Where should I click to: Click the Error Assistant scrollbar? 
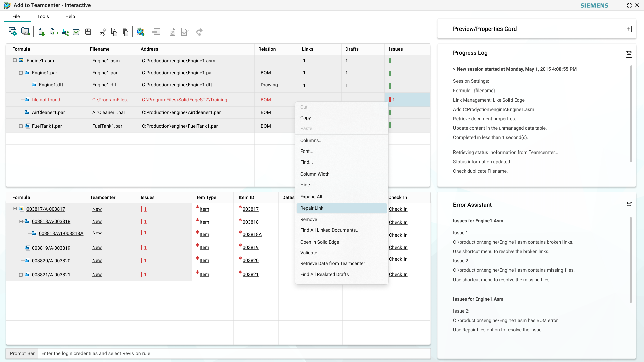tap(631, 260)
